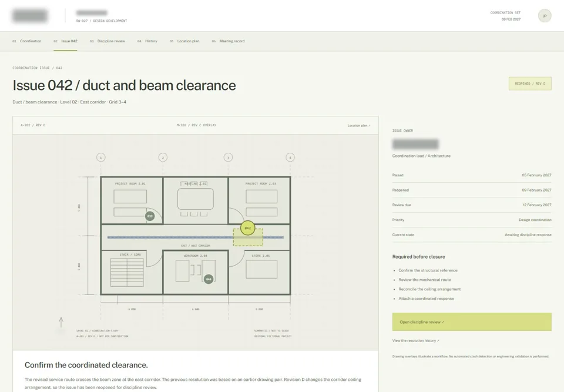Screen dimensions: 564x392
Task: Click Coordination lead / Architecture text
Action: pyautogui.click(x=421, y=156)
